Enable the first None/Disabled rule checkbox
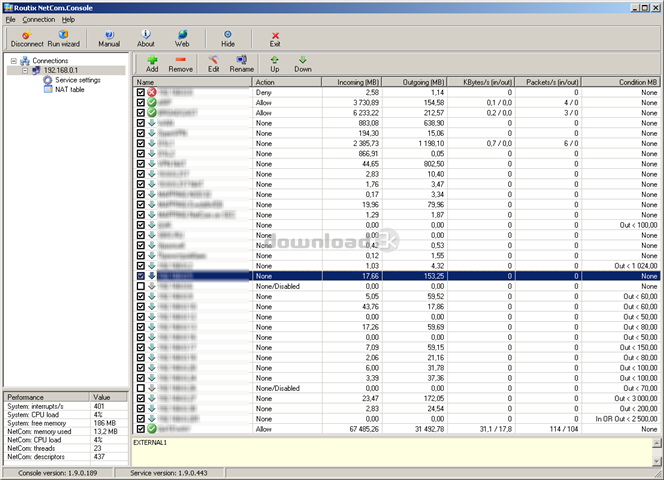 click(x=141, y=286)
